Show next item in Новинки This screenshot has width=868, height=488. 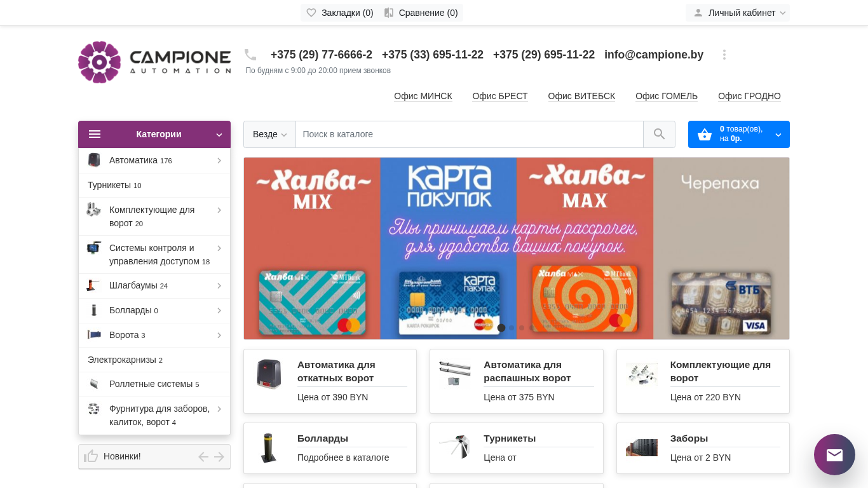click(x=219, y=456)
